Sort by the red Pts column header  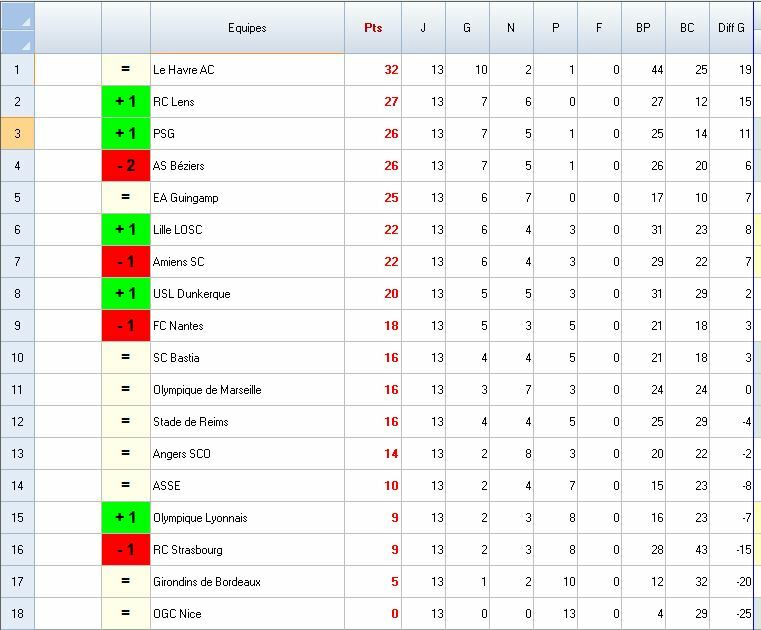click(373, 28)
